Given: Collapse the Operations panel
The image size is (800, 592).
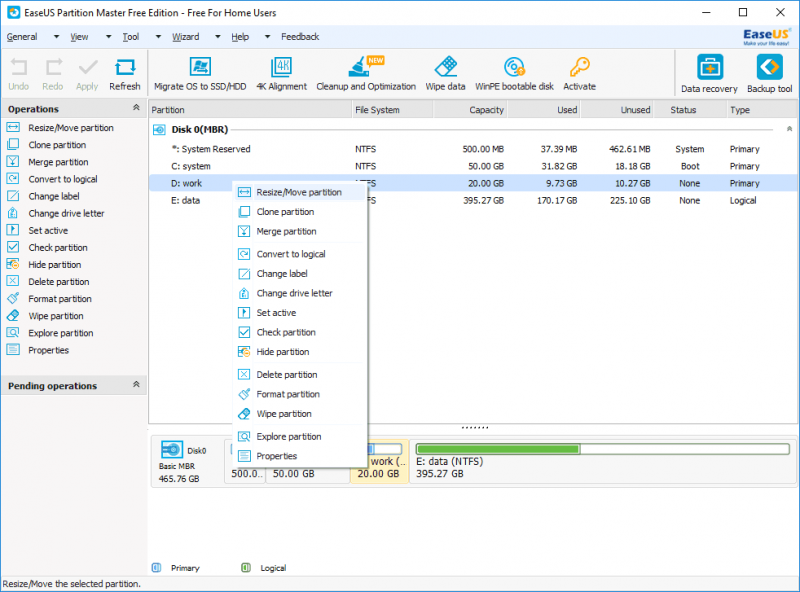Looking at the screenshot, I should 136,108.
